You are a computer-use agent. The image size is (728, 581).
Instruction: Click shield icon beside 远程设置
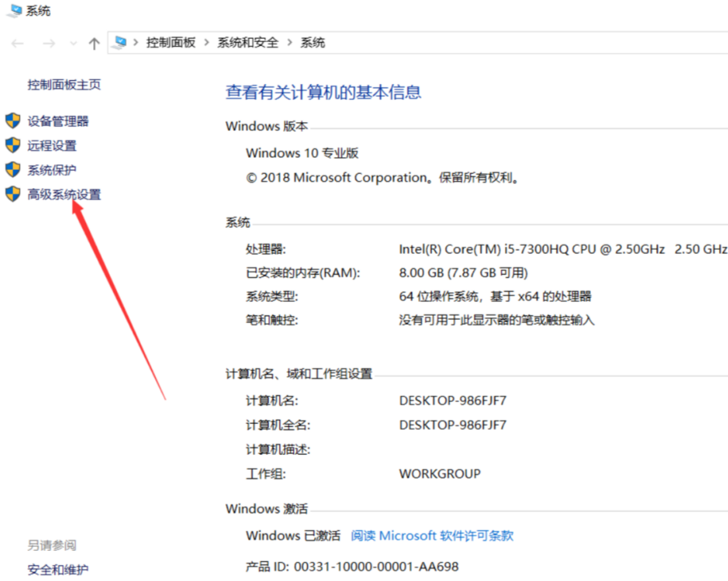13,145
